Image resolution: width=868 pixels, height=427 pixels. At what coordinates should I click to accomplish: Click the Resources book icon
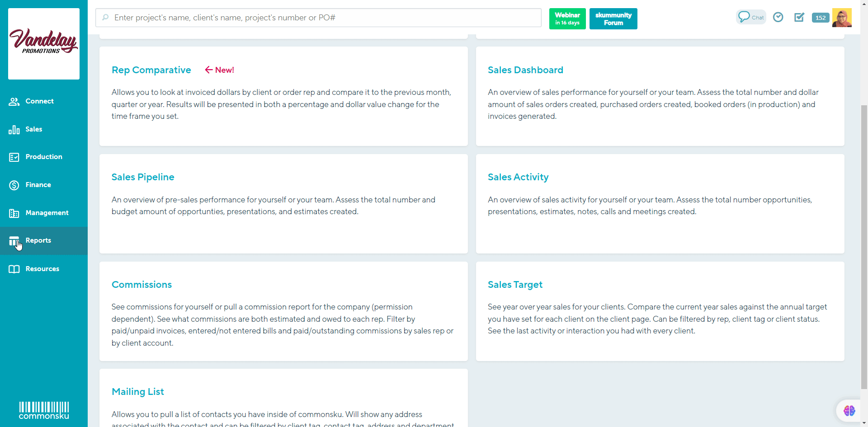click(x=14, y=269)
